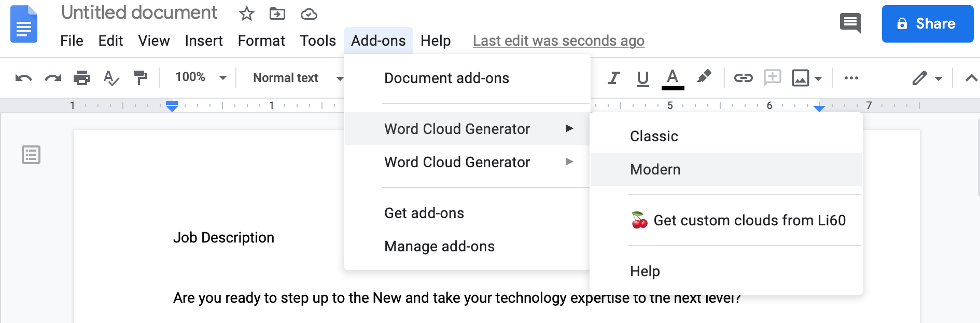Open the text color picker
980x323 pixels.
click(673, 78)
